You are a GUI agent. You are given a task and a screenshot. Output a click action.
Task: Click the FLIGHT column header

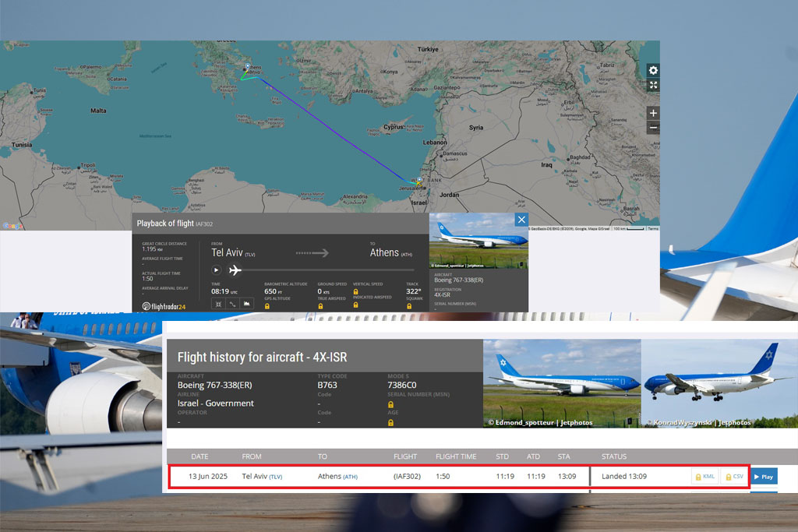405,456
